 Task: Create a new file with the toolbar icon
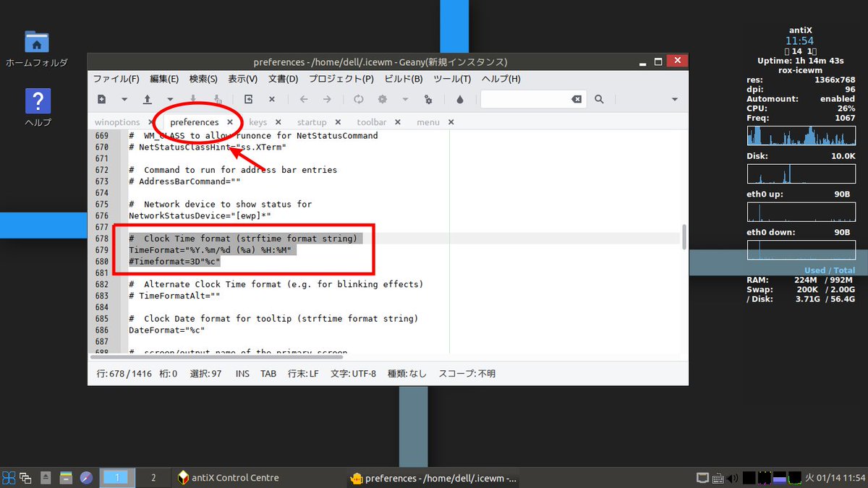[101, 99]
